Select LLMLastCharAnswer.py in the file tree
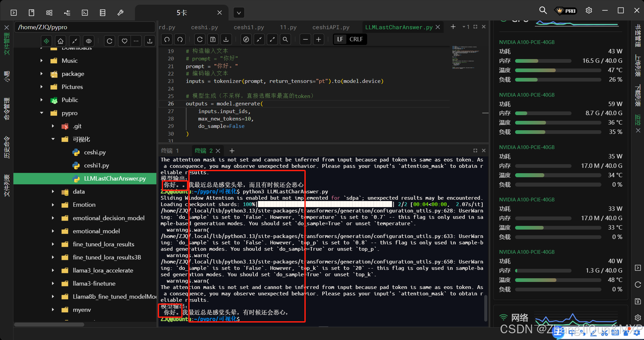644x340 pixels. [x=85, y=179]
